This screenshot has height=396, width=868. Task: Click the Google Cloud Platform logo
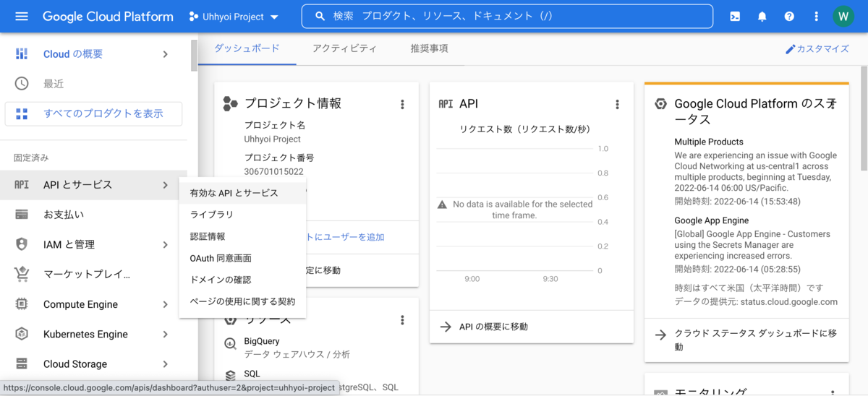point(108,16)
